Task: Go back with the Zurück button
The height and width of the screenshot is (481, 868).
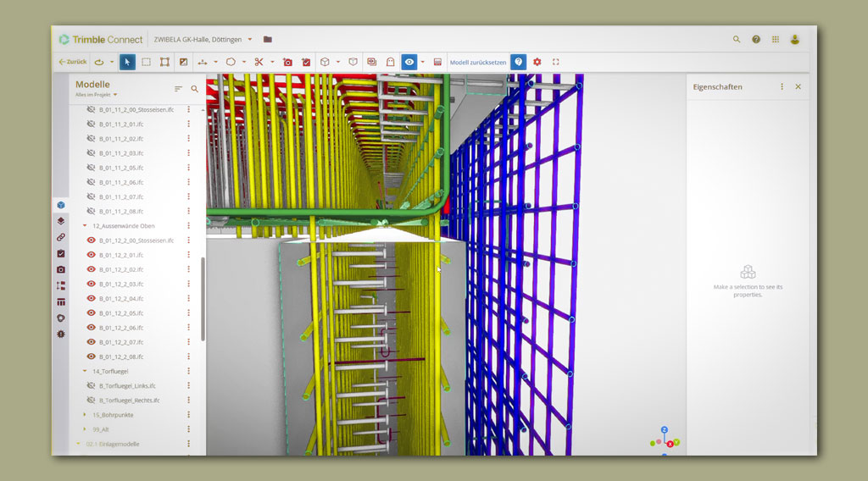Action: click(x=73, y=62)
